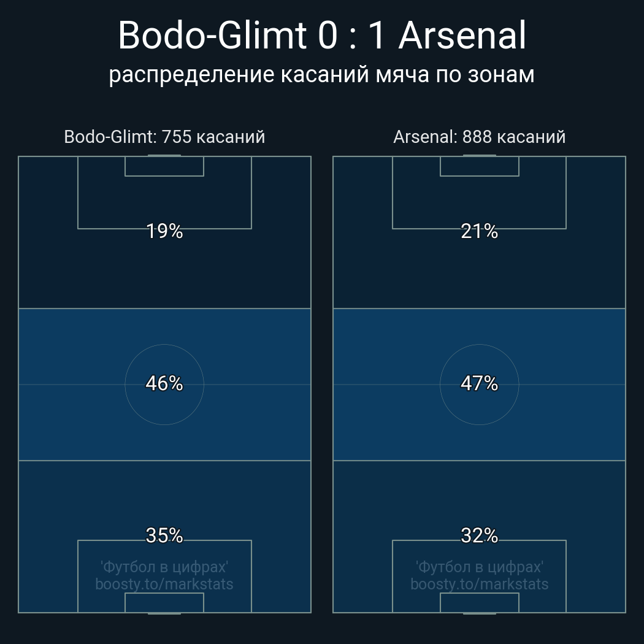Screen dimensions: 644x644
Task: Select the Arsenal: 888 касаний heading
Action: tap(479, 136)
